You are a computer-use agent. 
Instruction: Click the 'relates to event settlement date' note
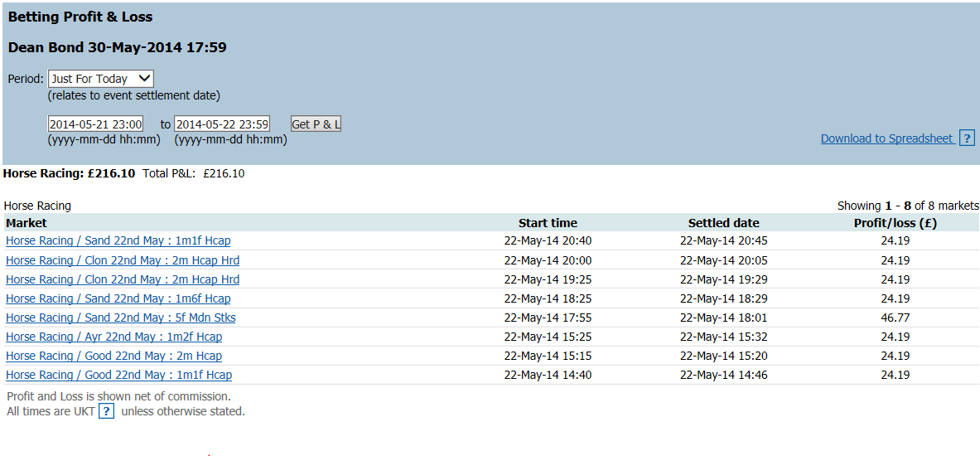[133, 95]
